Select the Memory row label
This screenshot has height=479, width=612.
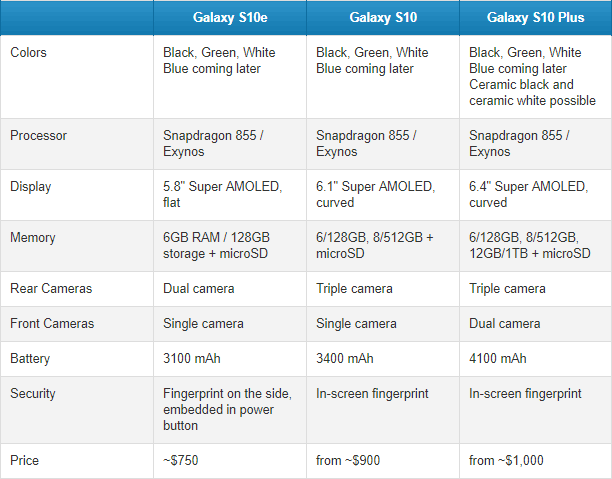[x=33, y=237]
